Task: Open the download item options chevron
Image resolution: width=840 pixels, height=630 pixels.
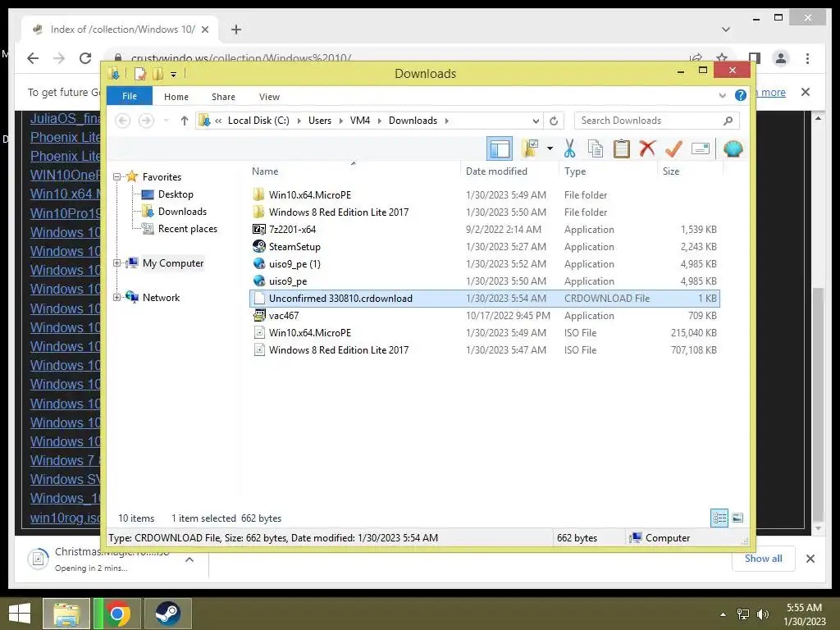Action: (x=189, y=559)
